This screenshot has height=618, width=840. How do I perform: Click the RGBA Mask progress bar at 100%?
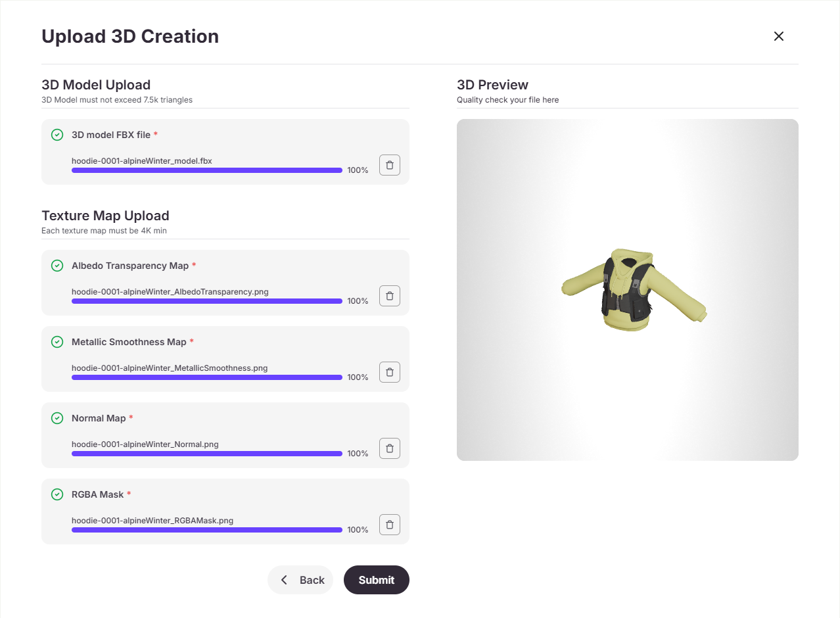pos(206,530)
